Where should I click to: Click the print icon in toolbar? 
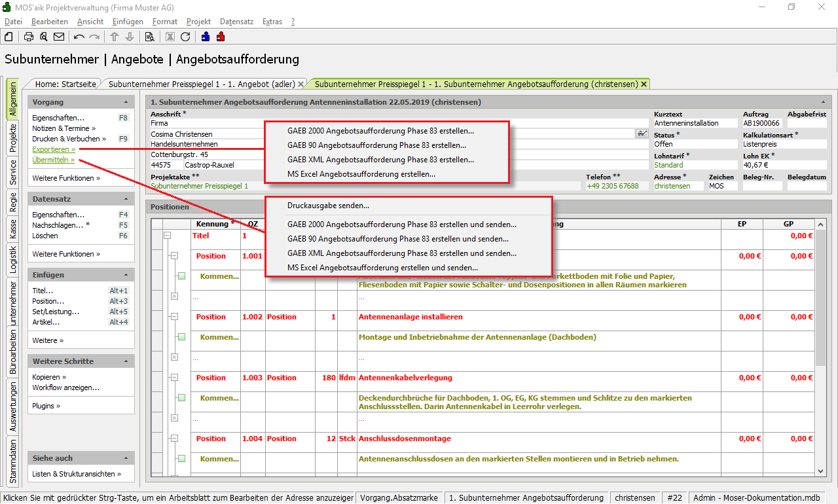point(29,37)
